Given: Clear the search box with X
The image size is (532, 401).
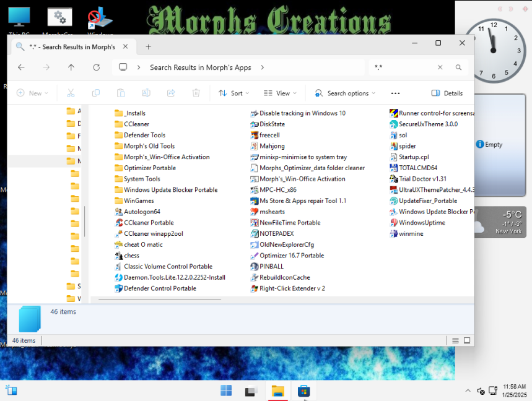Looking at the screenshot, I should pos(440,67).
